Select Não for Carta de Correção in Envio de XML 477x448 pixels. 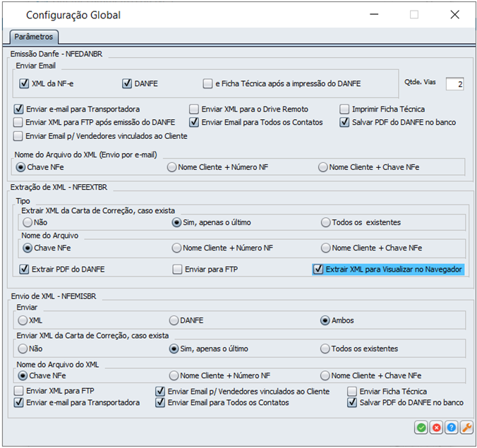click(23, 349)
